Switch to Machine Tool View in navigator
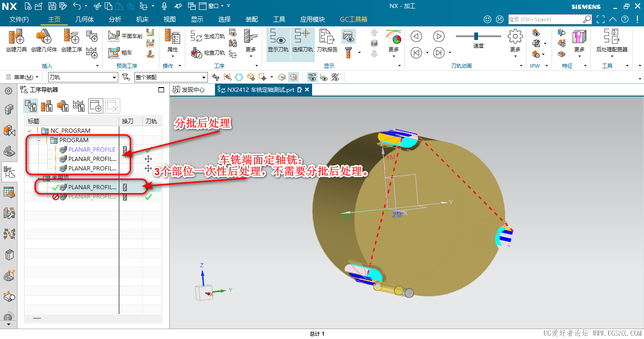The image size is (644, 339). [46, 106]
